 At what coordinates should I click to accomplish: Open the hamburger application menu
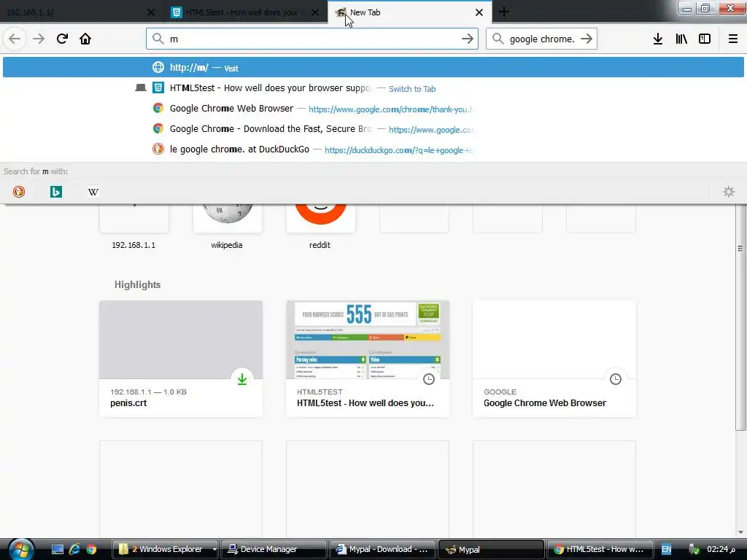tap(733, 39)
